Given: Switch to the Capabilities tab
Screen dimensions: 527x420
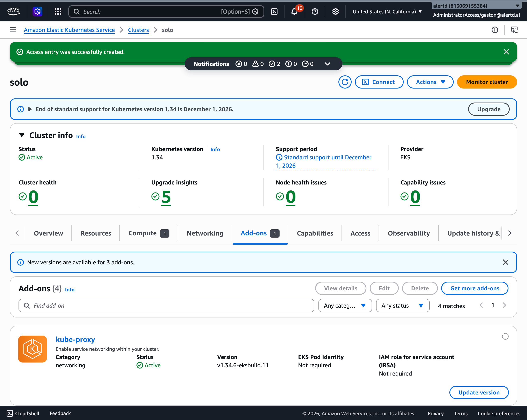Looking at the screenshot, I should 315,233.
